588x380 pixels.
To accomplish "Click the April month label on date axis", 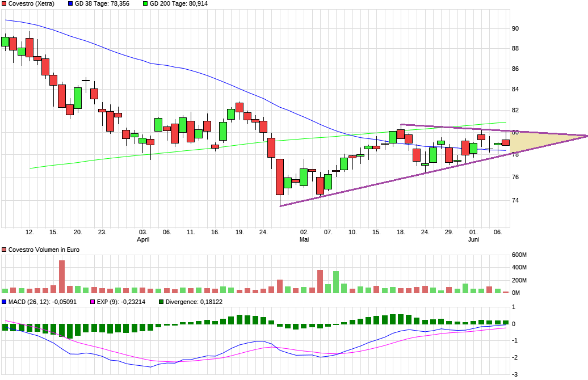I will coord(144,240).
